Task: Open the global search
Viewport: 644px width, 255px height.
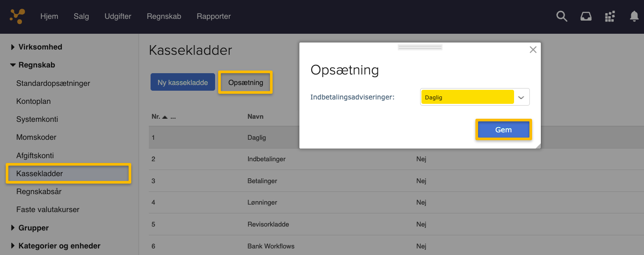Action: tap(561, 16)
